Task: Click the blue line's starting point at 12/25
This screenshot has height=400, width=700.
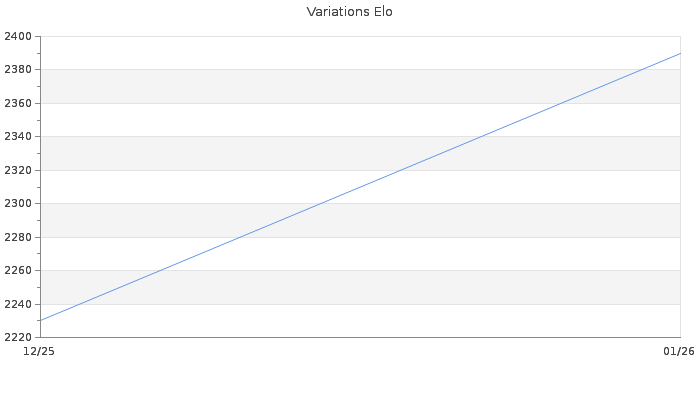Action: [x=40, y=320]
